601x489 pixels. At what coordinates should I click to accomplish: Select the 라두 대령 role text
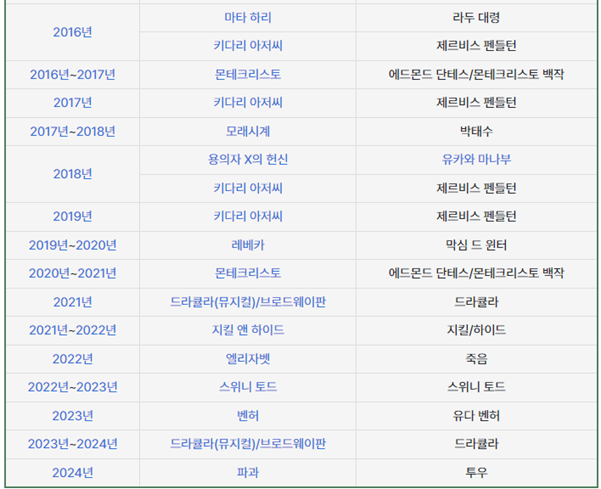[476, 18]
